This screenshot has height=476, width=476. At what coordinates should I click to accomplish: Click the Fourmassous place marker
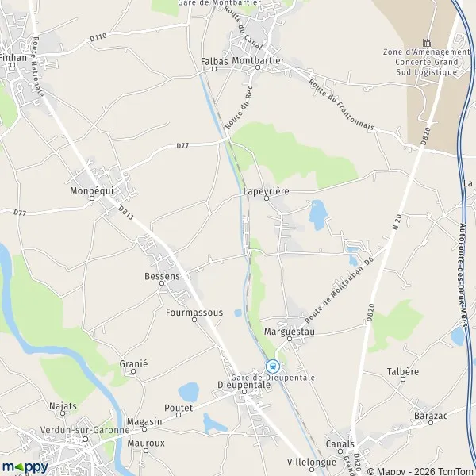(194, 320)
